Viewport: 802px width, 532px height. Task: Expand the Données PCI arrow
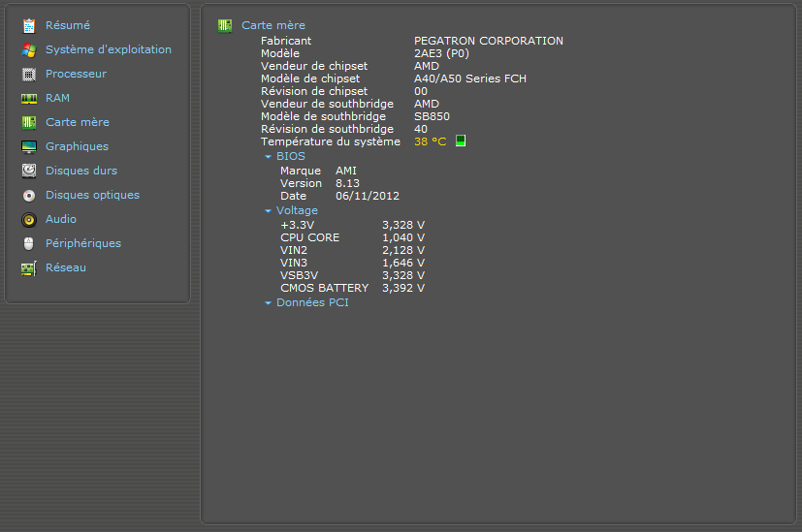click(268, 303)
